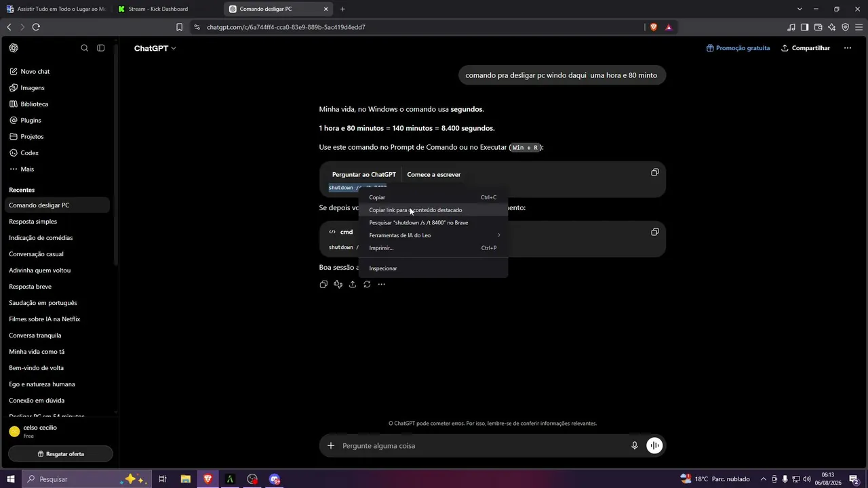This screenshot has height=488, width=868.
Task: Click the Resgatar oferta button
Action: click(x=61, y=454)
